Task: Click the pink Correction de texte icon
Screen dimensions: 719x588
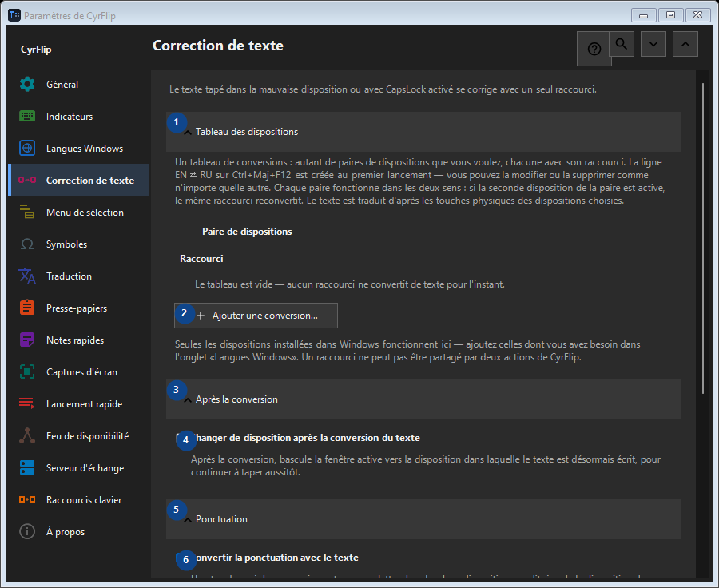Action: click(27, 181)
